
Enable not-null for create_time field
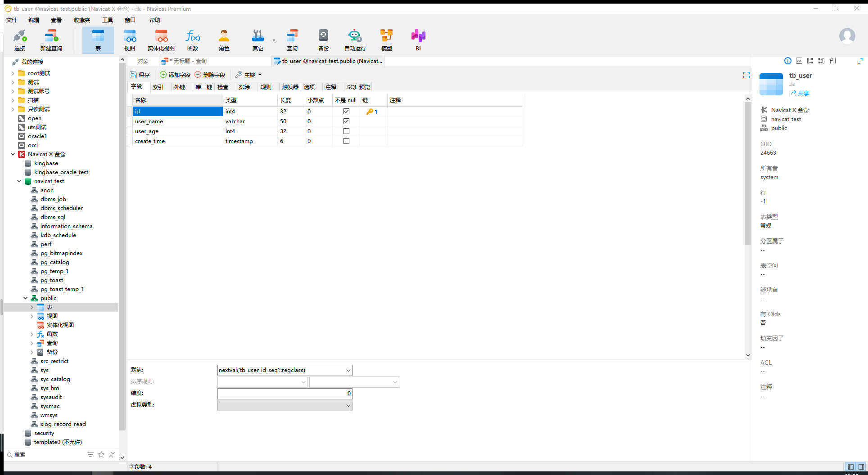click(x=346, y=141)
